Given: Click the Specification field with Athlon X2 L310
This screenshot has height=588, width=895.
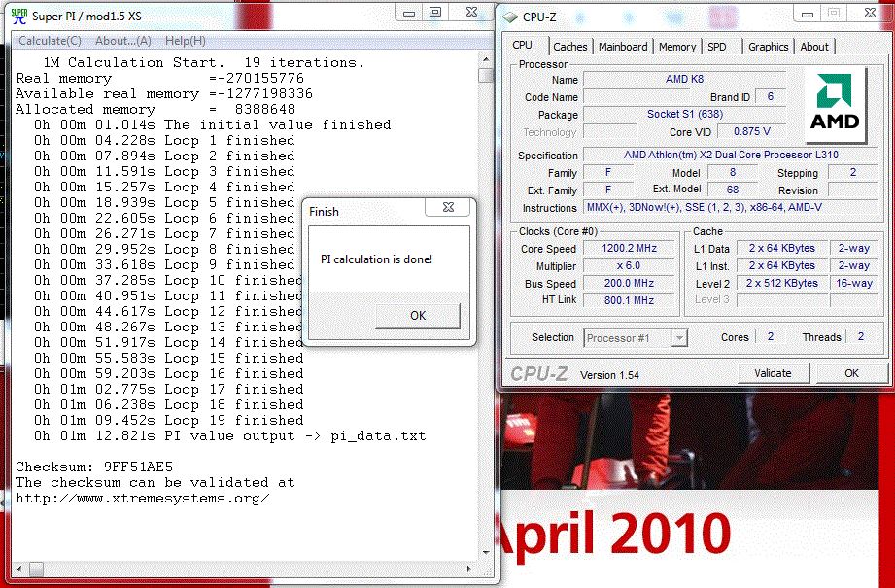Looking at the screenshot, I should (x=731, y=156).
